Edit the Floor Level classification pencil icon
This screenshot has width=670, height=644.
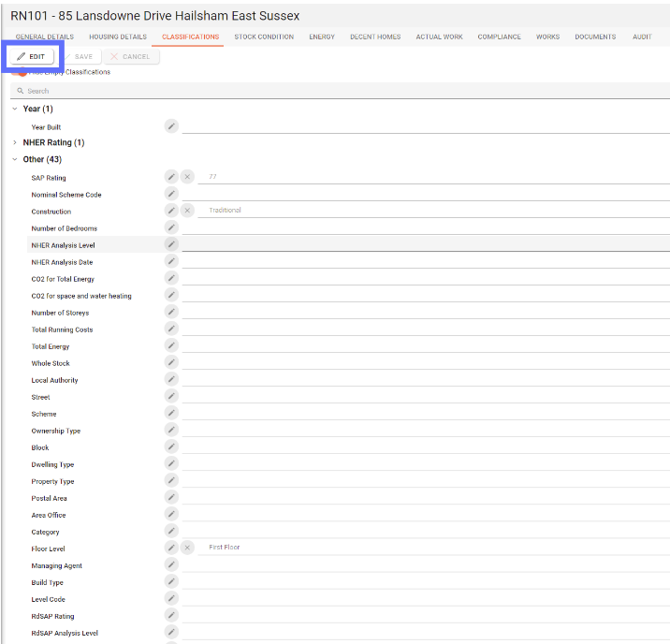(171, 548)
